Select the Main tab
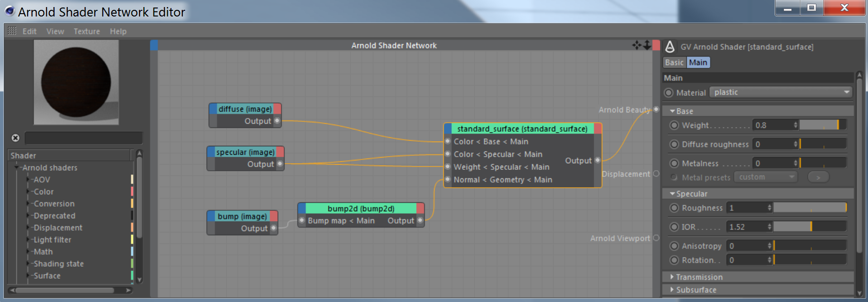This screenshot has width=868, height=302. 698,62
